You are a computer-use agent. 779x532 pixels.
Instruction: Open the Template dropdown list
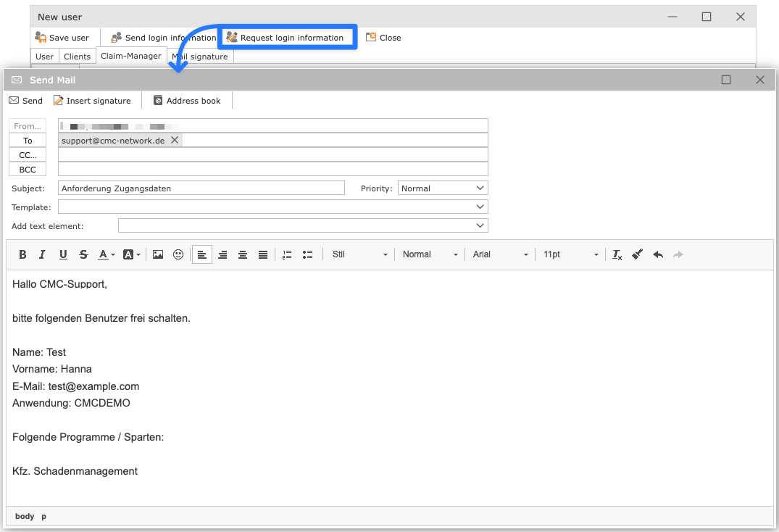(272, 207)
